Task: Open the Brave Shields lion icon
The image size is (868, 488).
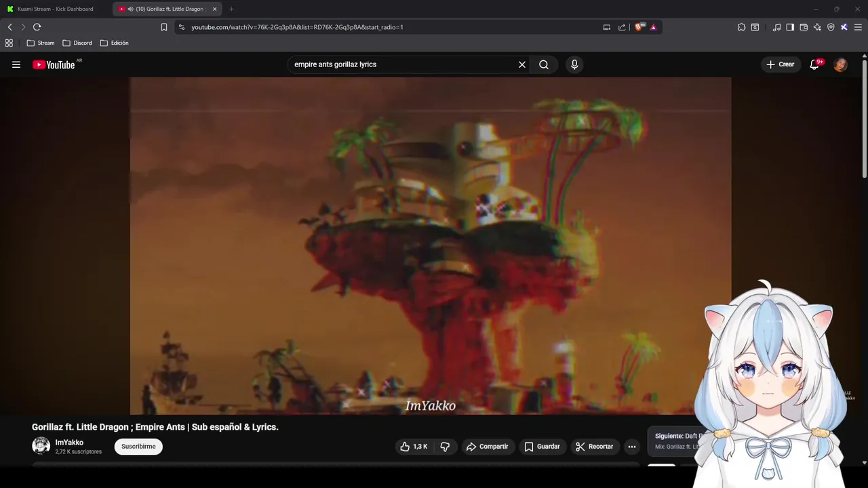Action: pos(639,27)
